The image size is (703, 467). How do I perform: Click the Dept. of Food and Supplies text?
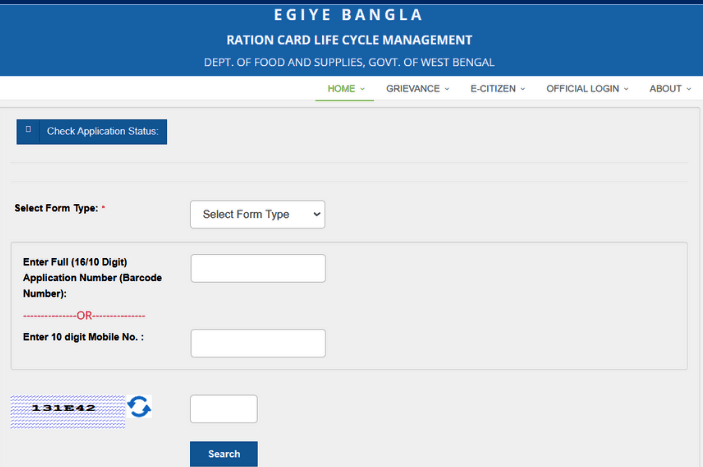[x=349, y=62]
